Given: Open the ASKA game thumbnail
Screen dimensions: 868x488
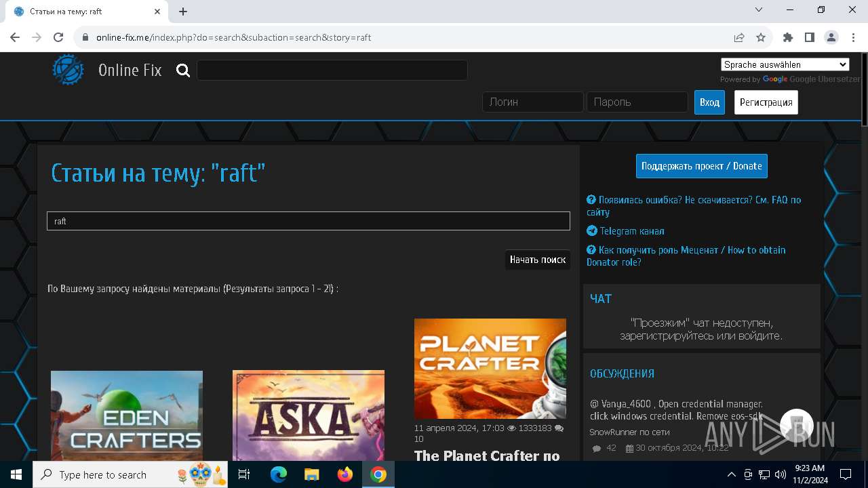Looking at the screenshot, I should [x=309, y=415].
